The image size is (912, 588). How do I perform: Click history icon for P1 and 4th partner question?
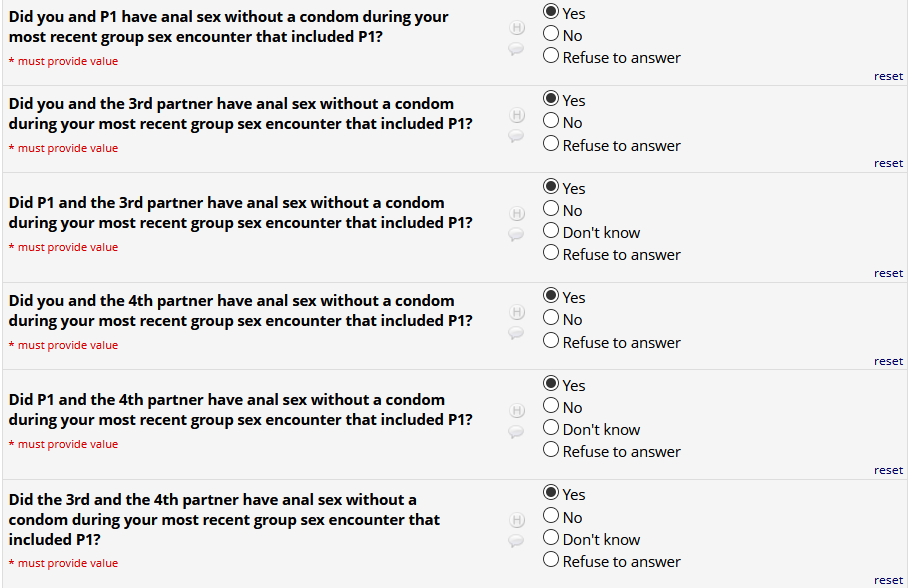[x=517, y=411]
